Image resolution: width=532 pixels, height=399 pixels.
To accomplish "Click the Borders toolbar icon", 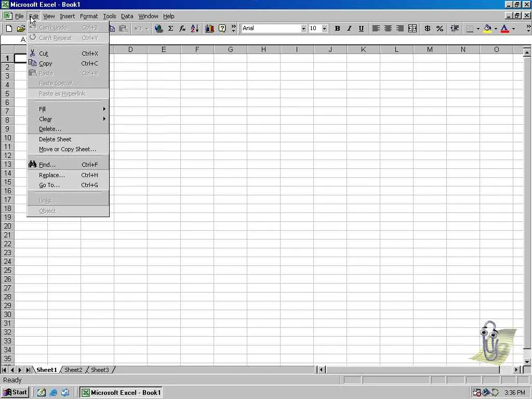I will click(470, 29).
